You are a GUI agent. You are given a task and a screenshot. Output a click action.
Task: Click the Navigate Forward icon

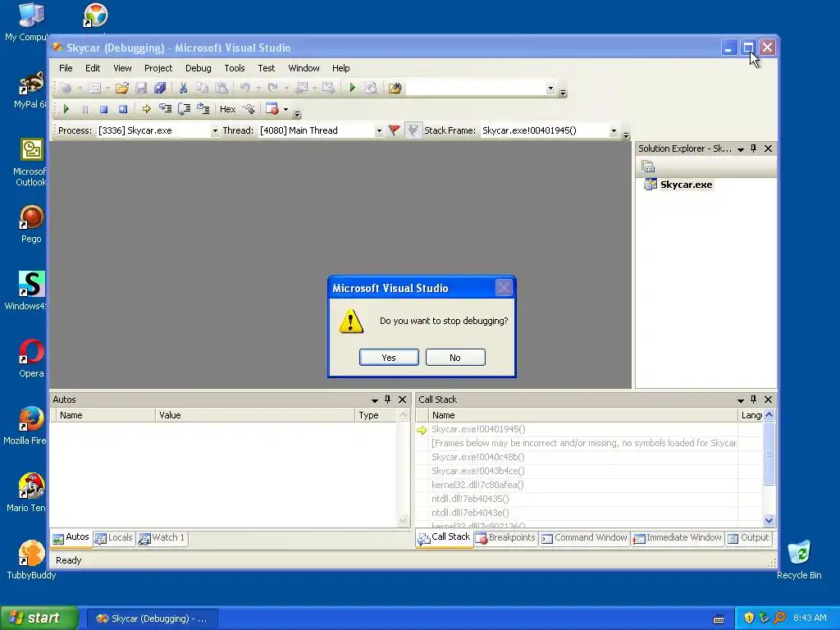(x=328, y=89)
